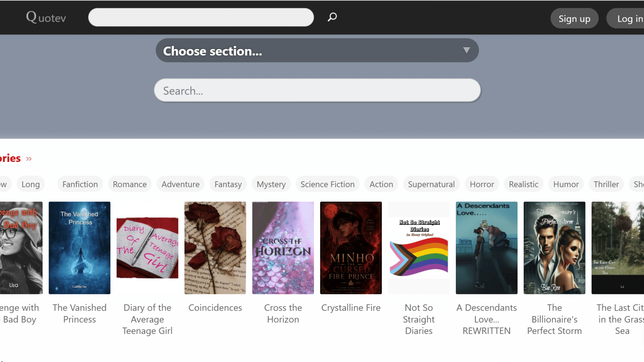Click the Bad Boy story title text
The height and width of the screenshot is (362, 644).
pyautogui.click(x=19, y=313)
